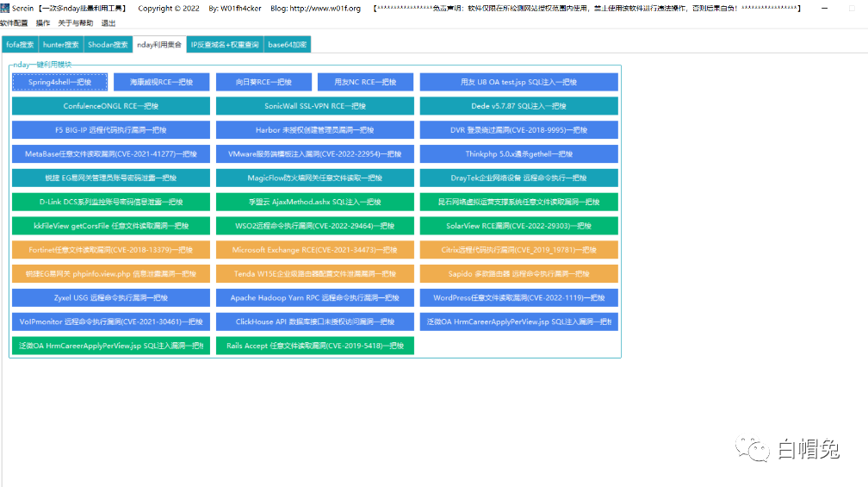Click the Tenda W15E路由器 button
Screen dimensions: 868x487
[x=315, y=274]
